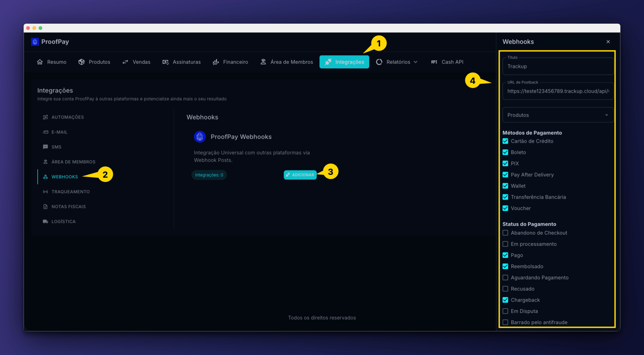The width and height of the screenshot is (644, 355).
Task: Open Automações in integrations sidebar
Action: pyautogui.click(x=63, y=117)
